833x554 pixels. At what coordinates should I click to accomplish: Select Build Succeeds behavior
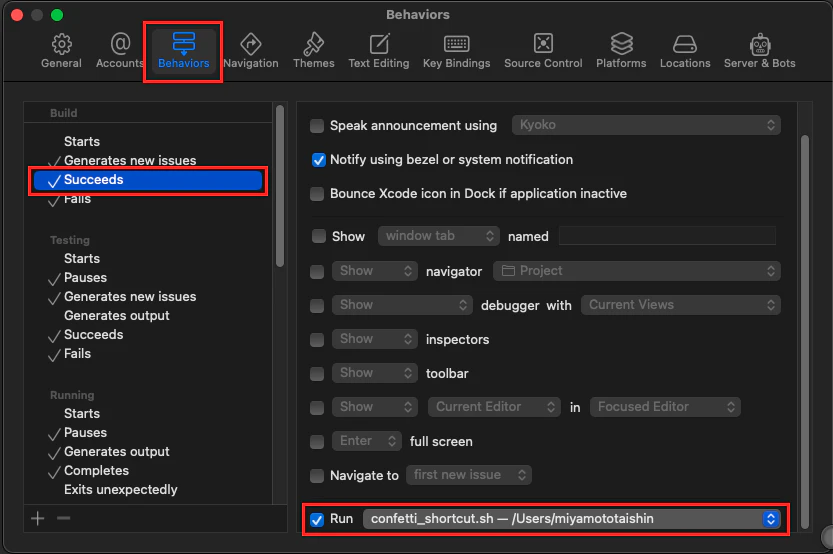tap(148, 180)
